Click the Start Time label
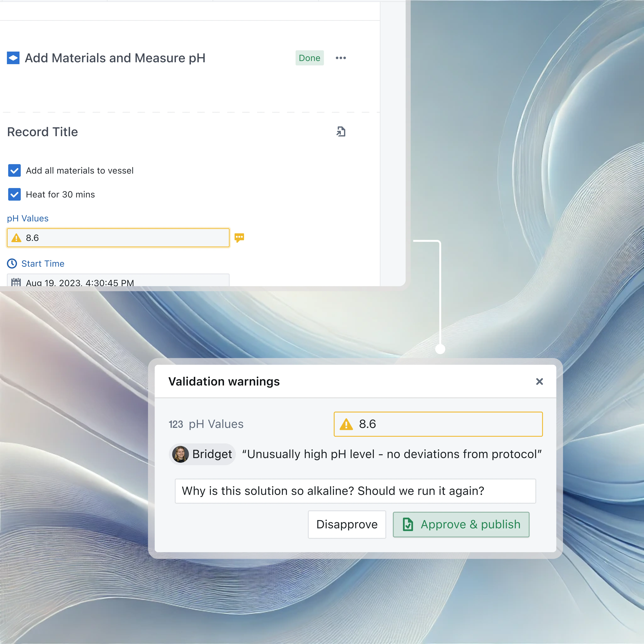644x644 pixels. point(43,264)
